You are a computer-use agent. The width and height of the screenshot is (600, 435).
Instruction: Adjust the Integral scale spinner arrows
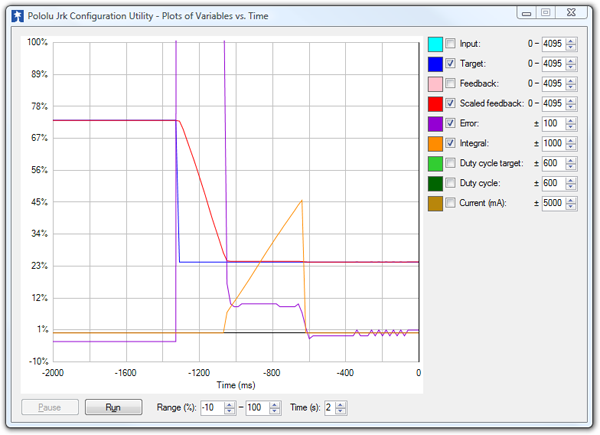click(571, 144)
